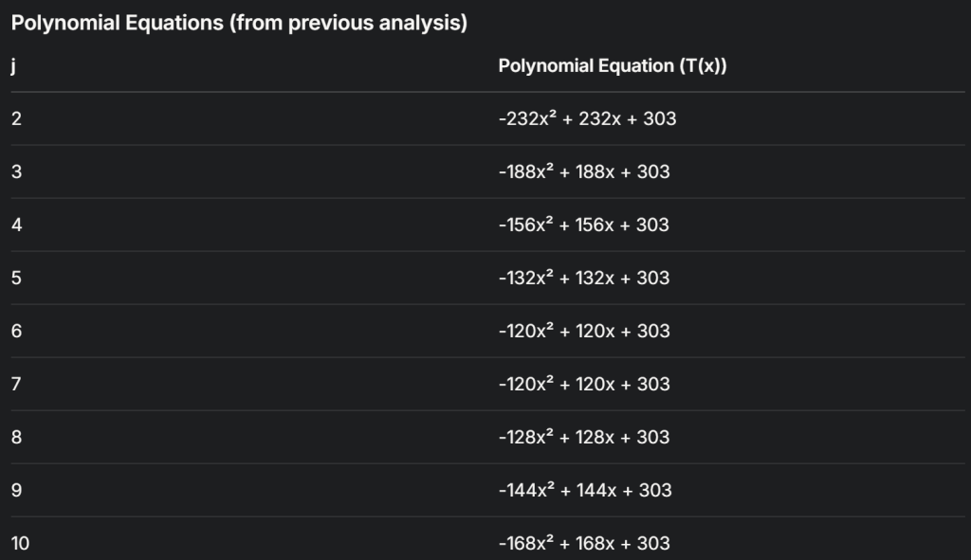Click the equation -156x² + 156x + 303
Screen dimensions: 971x560
click(584, 225)
